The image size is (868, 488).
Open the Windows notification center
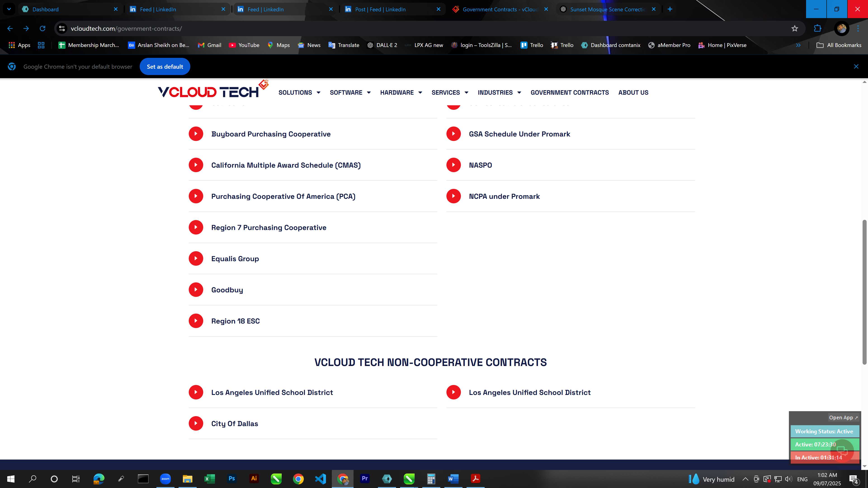pos(854,479)
